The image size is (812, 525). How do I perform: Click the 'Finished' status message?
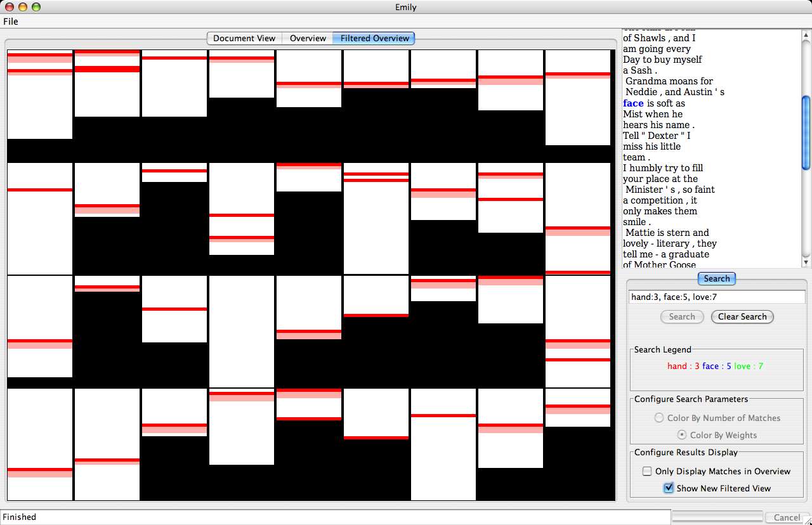click(x=20, y=517)
